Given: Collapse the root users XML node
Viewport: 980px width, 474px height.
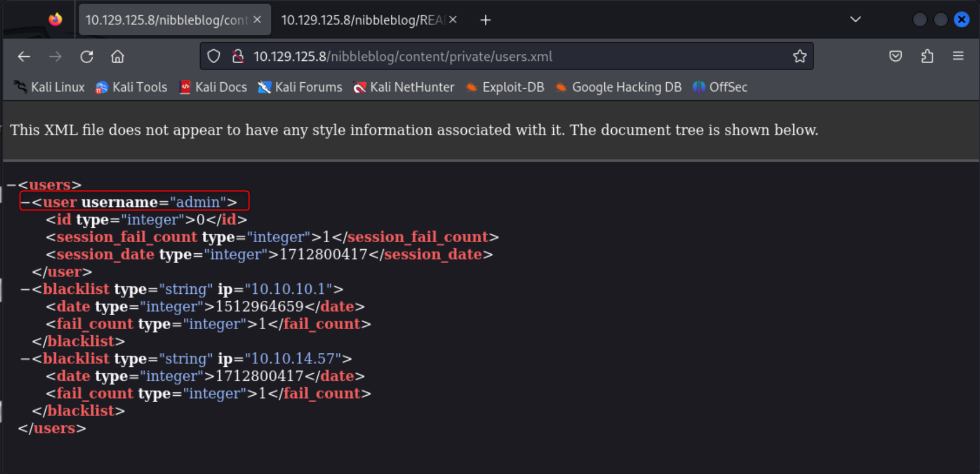Looking at the screenshot, I should pyautogui.click(x=11, y=185).
